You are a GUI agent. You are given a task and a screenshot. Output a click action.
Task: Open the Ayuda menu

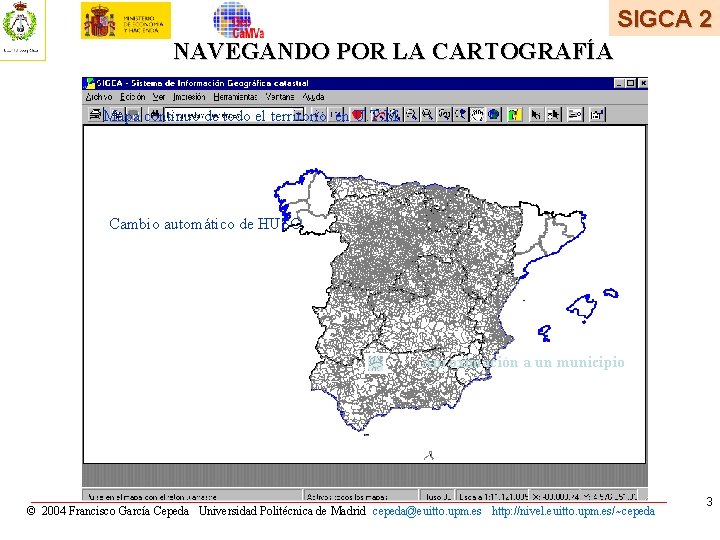click(x=313, y=97)
